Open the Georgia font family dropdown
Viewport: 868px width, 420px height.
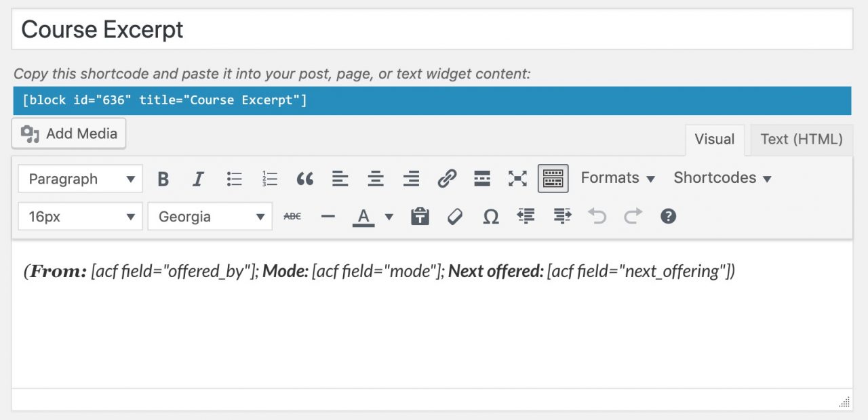pyautogui.click(x=210, y=216)
